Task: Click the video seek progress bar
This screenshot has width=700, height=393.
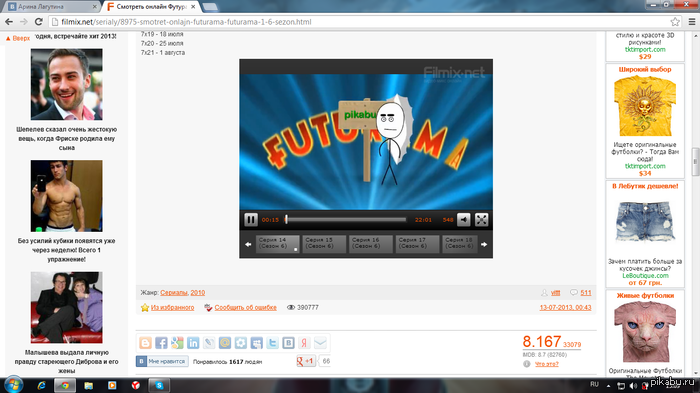Action: [x=346, y=220]
